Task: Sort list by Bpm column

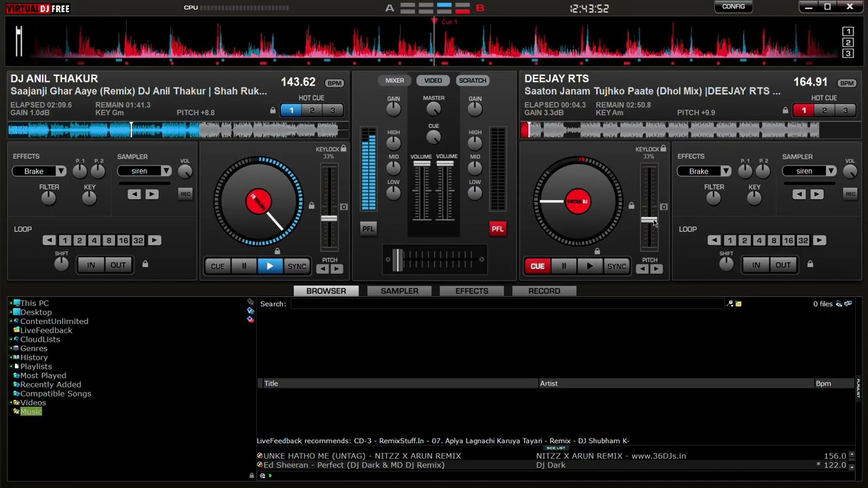Action: (823, 384)
